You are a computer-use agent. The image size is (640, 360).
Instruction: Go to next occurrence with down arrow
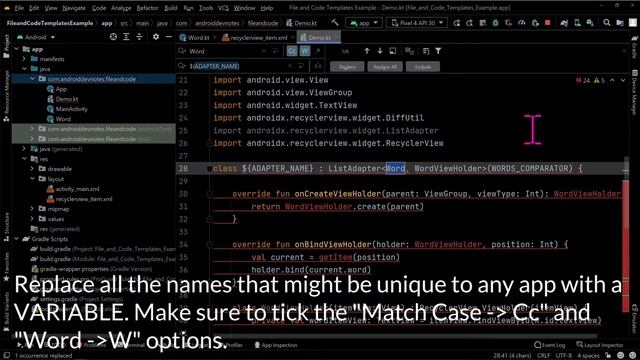[380, 51]
